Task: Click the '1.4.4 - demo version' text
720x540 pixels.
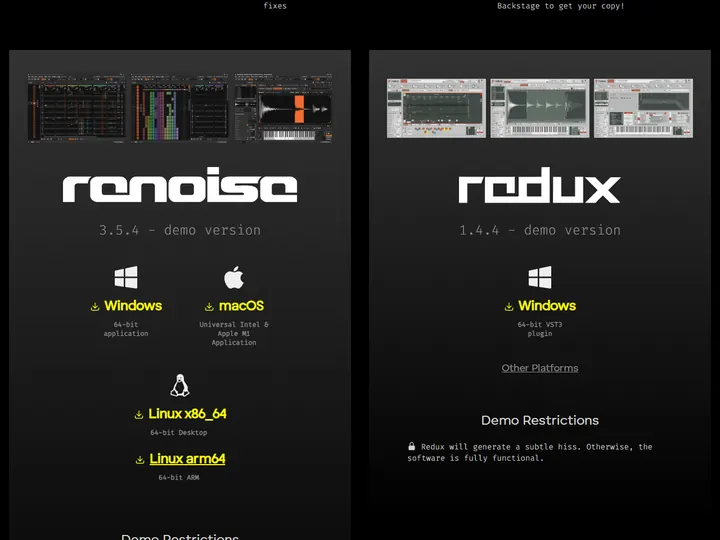Action: click(540, 230)
